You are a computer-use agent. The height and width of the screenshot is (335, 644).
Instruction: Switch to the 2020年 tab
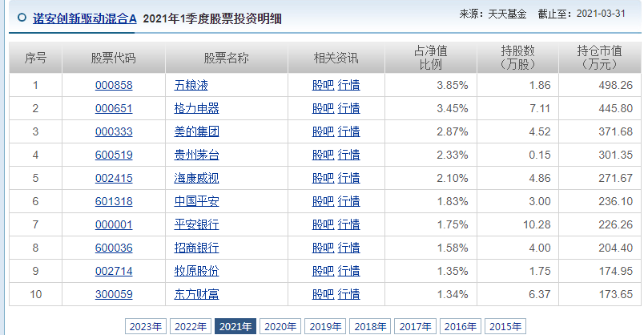(x=280, y=326)
